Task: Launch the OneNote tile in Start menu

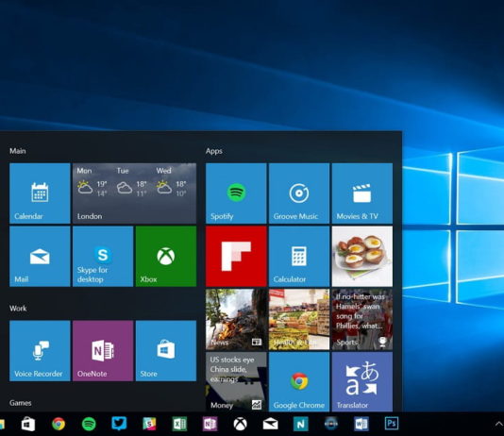Action: tap(103, 350)
